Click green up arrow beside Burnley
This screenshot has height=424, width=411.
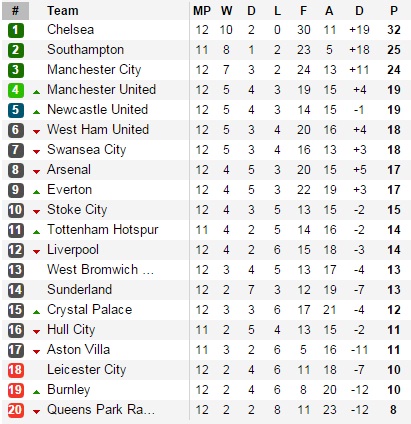click(36, 392)
